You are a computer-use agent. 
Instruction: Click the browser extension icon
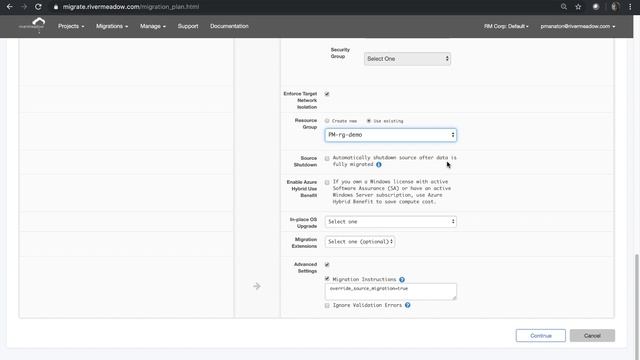pos(596,7)
